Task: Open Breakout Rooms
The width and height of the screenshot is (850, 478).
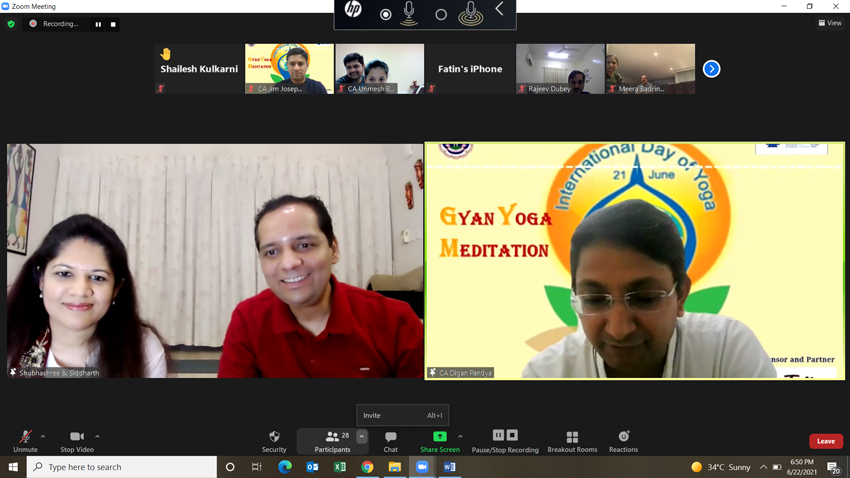Action: point(572,440)
